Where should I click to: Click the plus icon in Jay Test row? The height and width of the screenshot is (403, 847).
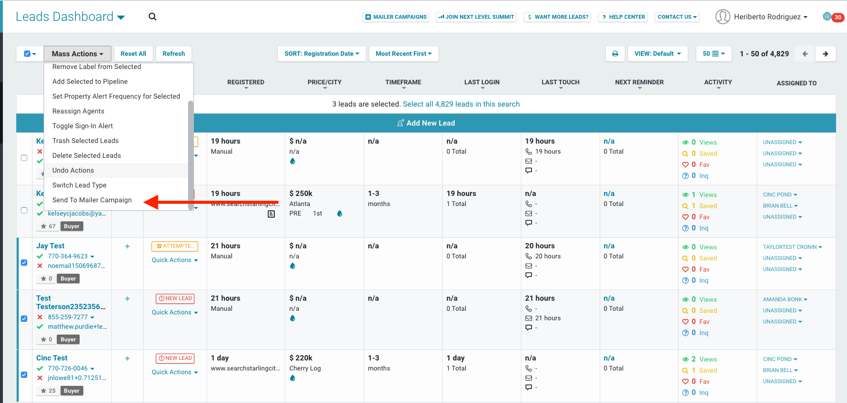point(127,246)
